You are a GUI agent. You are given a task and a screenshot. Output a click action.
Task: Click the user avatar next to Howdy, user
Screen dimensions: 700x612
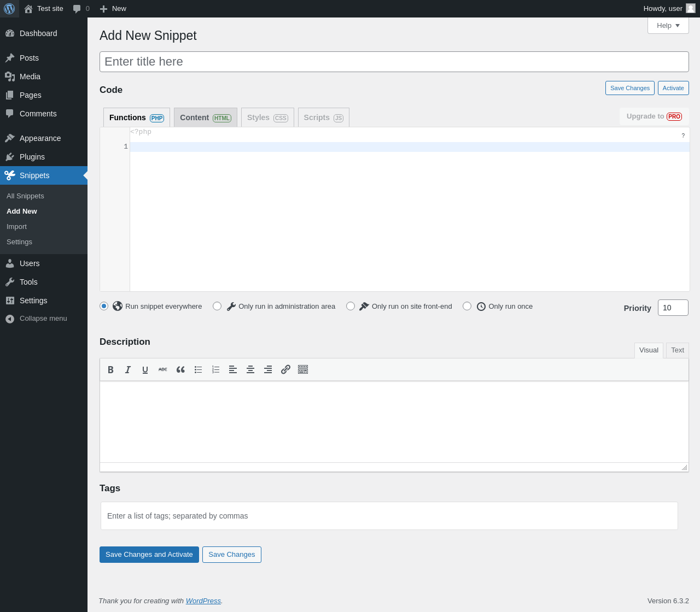[691, 8]
